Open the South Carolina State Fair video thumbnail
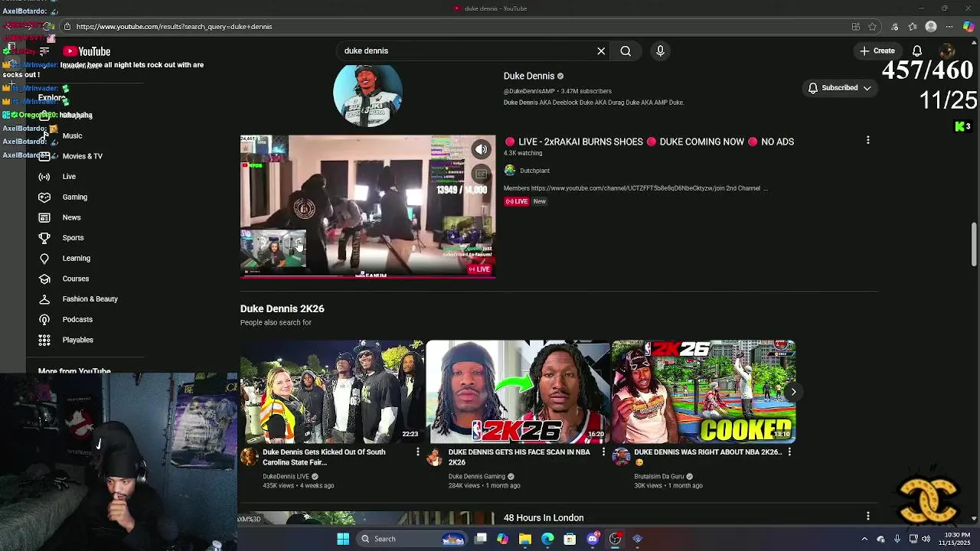This screenshot has width=980, height=551. pyautogui.click(x=332, y=392)
